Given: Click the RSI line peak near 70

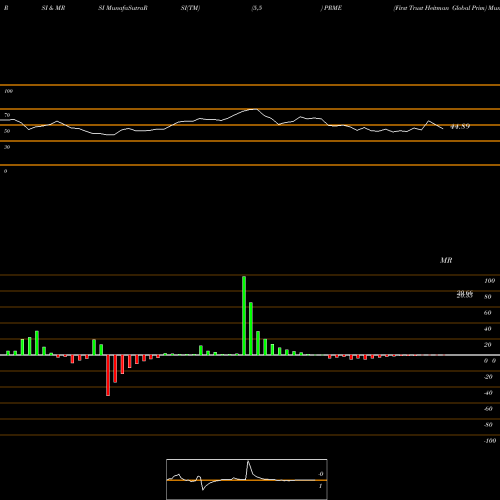Looking at the screenshot, I should [x=255, y=109].
